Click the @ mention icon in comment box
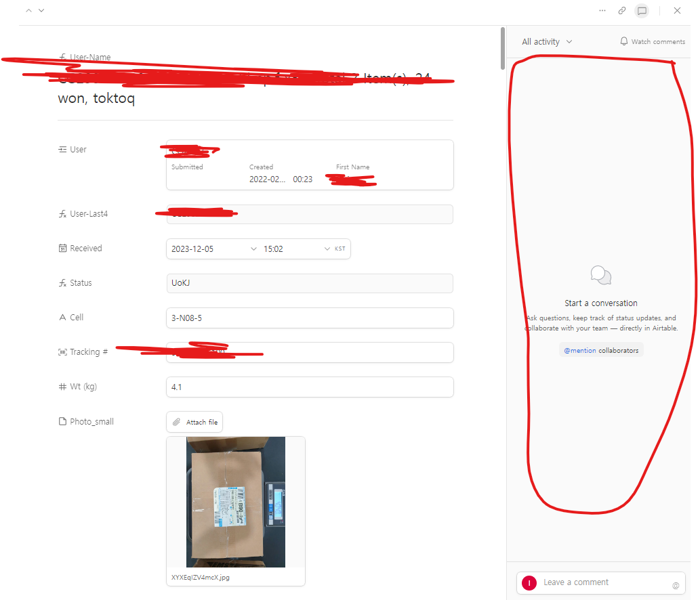Screen dimensions: 700x600 pyautogui.click(x=676, y=585)
